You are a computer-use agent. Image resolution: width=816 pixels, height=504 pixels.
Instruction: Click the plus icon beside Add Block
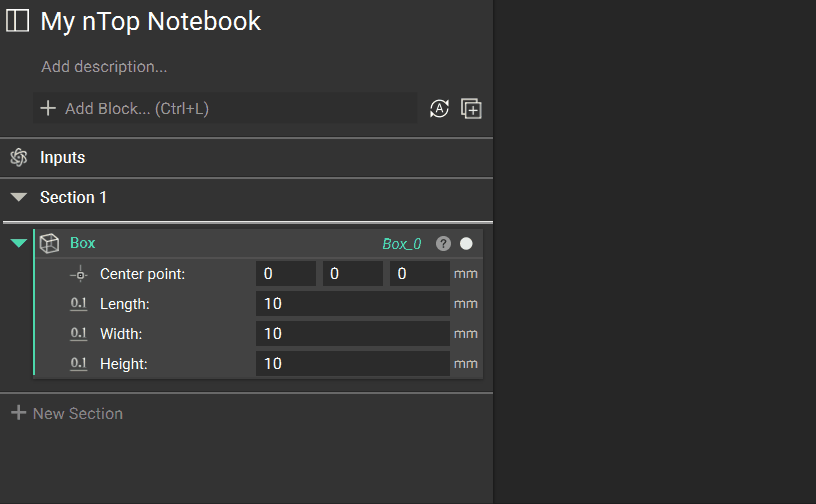(x=48, y=108)
